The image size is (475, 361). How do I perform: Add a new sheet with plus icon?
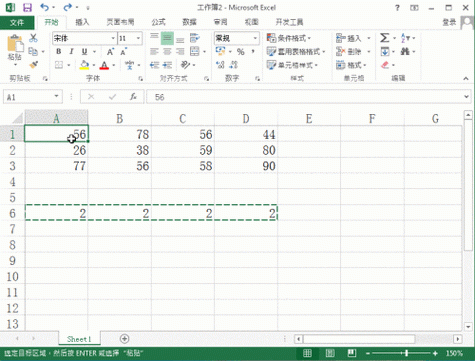[x=124, y=339]
